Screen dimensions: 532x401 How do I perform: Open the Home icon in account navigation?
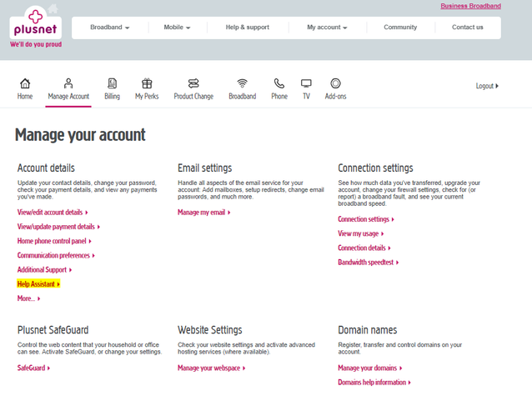pyautogui.click(x=25, y=83)
